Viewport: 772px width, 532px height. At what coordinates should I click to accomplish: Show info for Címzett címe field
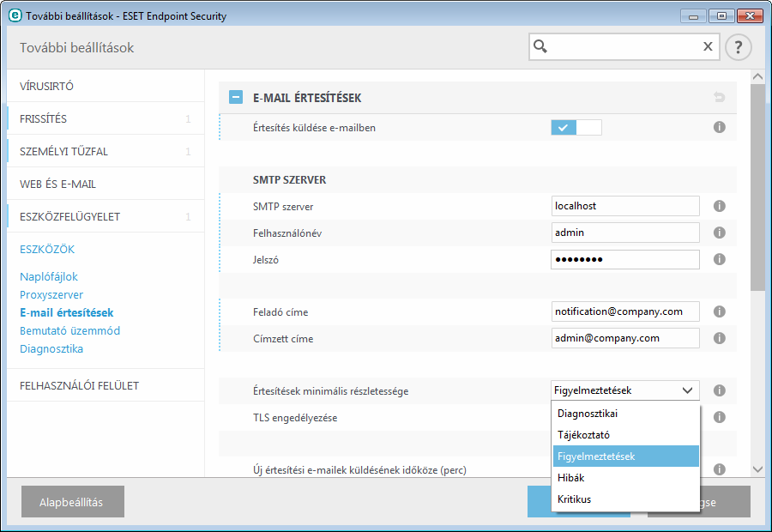pos(720,338)
